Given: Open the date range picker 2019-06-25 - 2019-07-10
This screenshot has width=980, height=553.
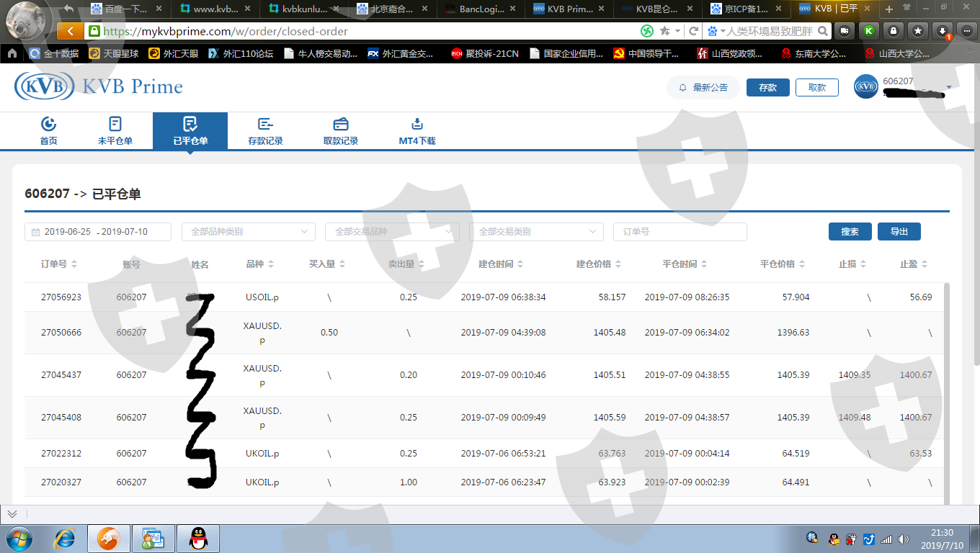Looking at the screenshot, I should (x=98, y=232).
